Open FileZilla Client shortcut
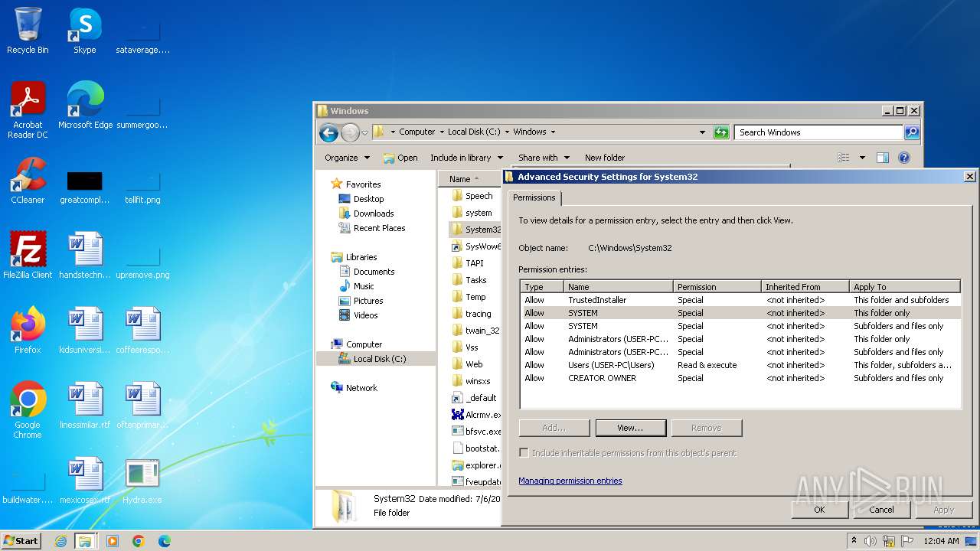980x551 pixels. pos(28,256)
